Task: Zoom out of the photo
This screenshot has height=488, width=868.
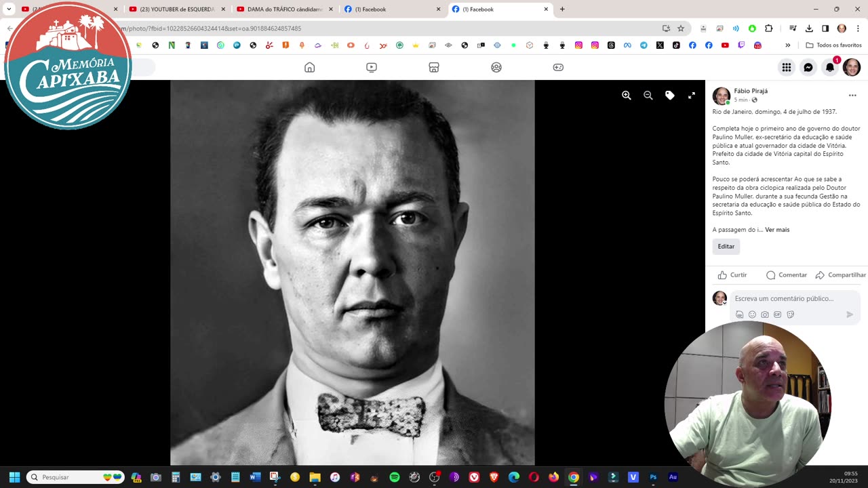Action: 648,96
